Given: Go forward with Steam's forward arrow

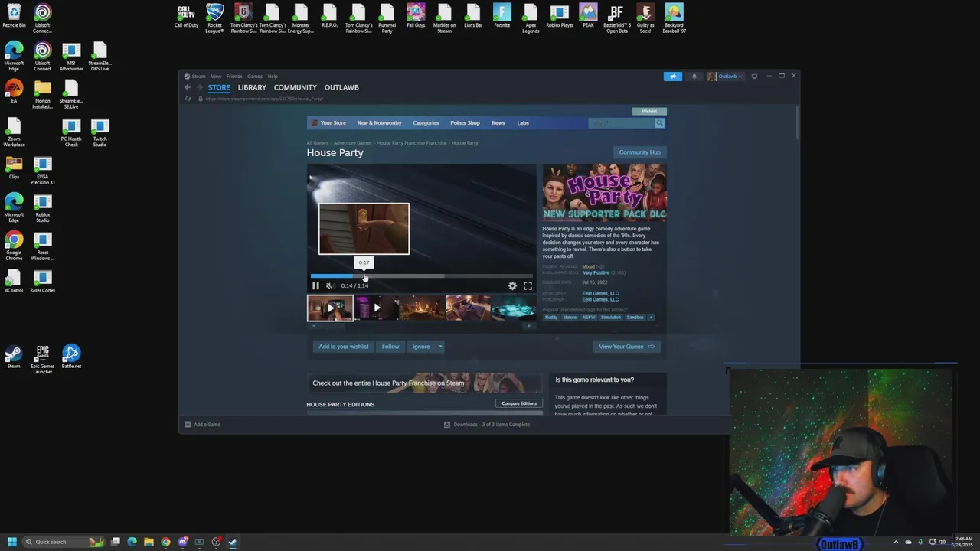Looking at the screenshot, I should [200, 87].
